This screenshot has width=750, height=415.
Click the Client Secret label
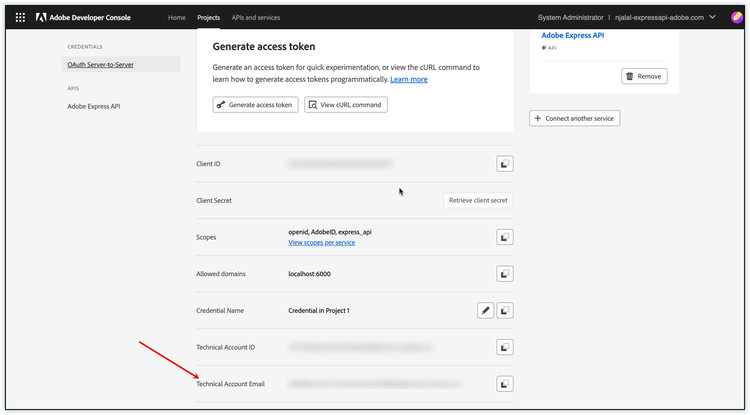(x=214, y=200)
